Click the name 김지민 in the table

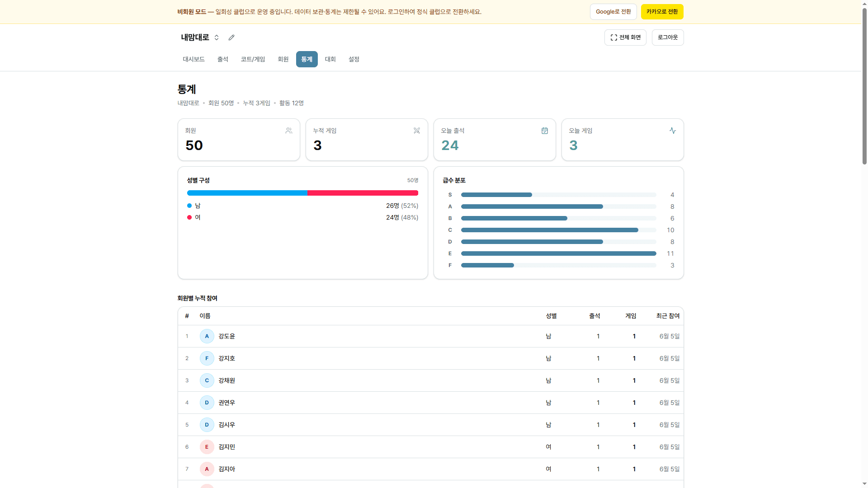click(x=226, y=447)
